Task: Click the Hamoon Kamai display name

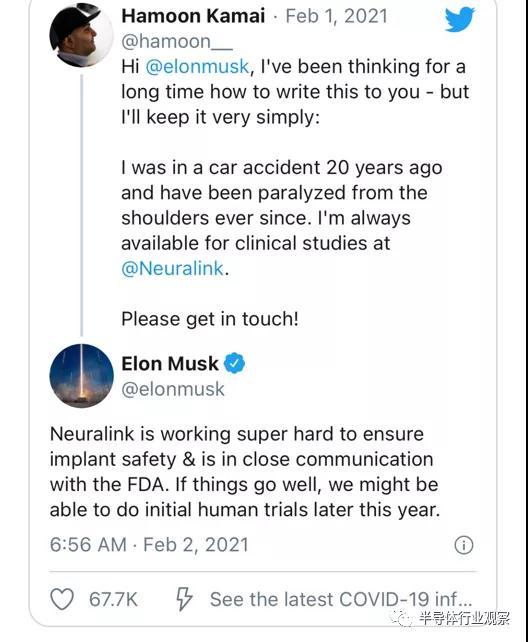Action: pos(193,16)
